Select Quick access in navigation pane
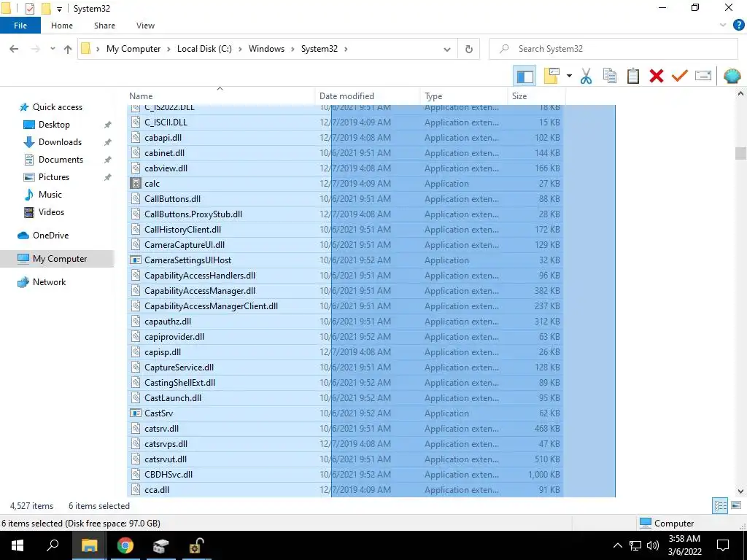747x560 pixels. click(x=57, y=107)
